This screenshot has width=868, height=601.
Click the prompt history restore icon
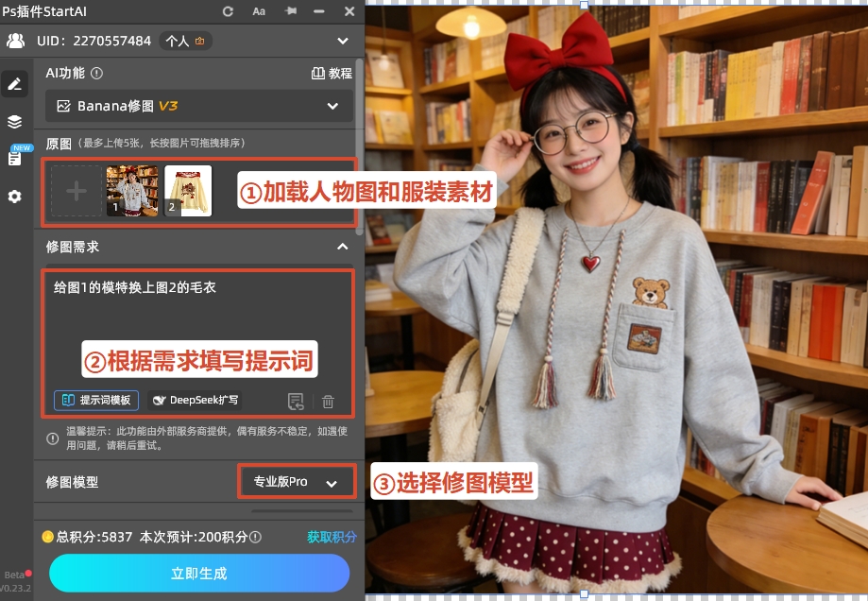point(296,401)
